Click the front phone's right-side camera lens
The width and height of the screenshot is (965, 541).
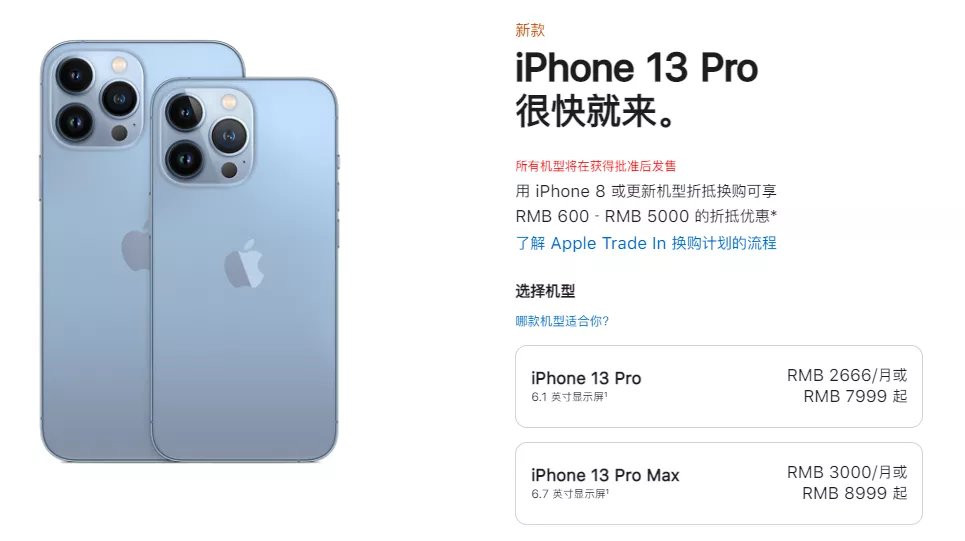click(x=229, y=135)
